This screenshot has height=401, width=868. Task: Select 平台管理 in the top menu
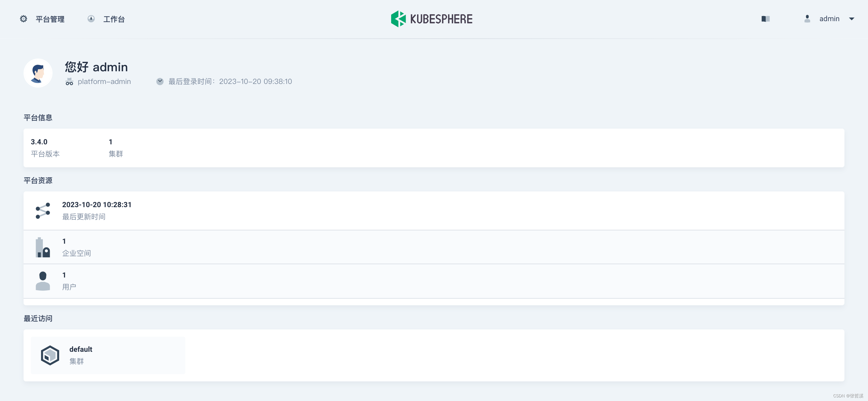50,19
